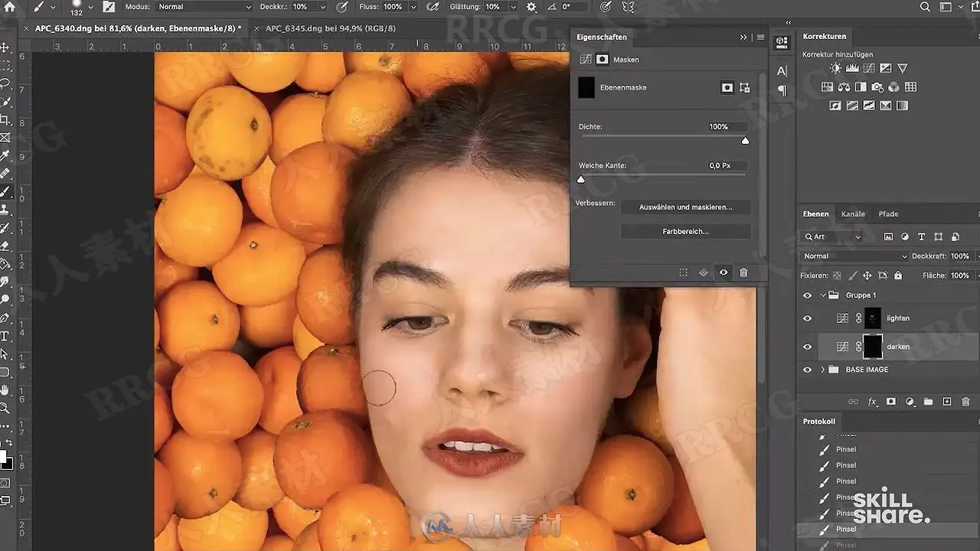The width and height of the screenshot is (980, 551).
Task: Select the darken layer mask thumbnail
Action: tap(872, 347)
